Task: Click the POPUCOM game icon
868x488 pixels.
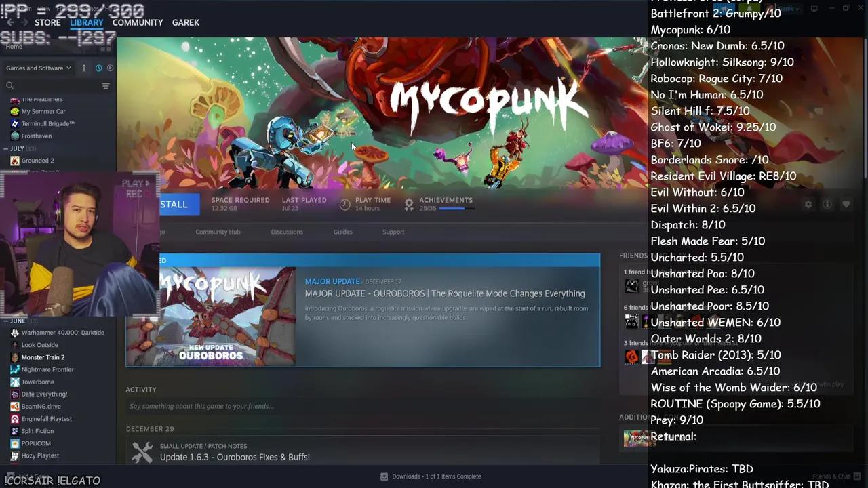Action: coord(15,443)
